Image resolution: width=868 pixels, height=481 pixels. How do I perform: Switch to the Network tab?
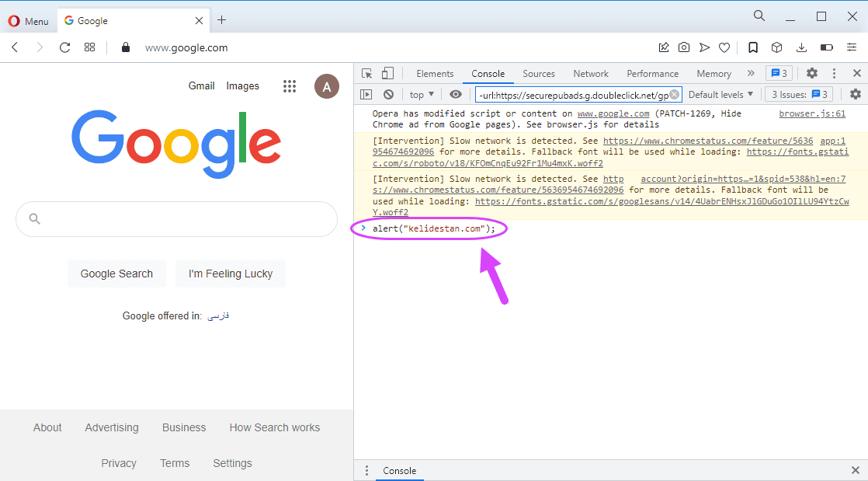591,74
